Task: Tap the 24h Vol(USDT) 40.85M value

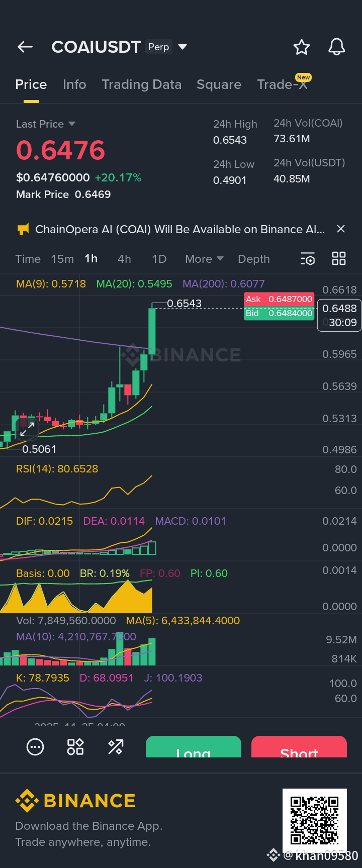Action: [292, 179]
